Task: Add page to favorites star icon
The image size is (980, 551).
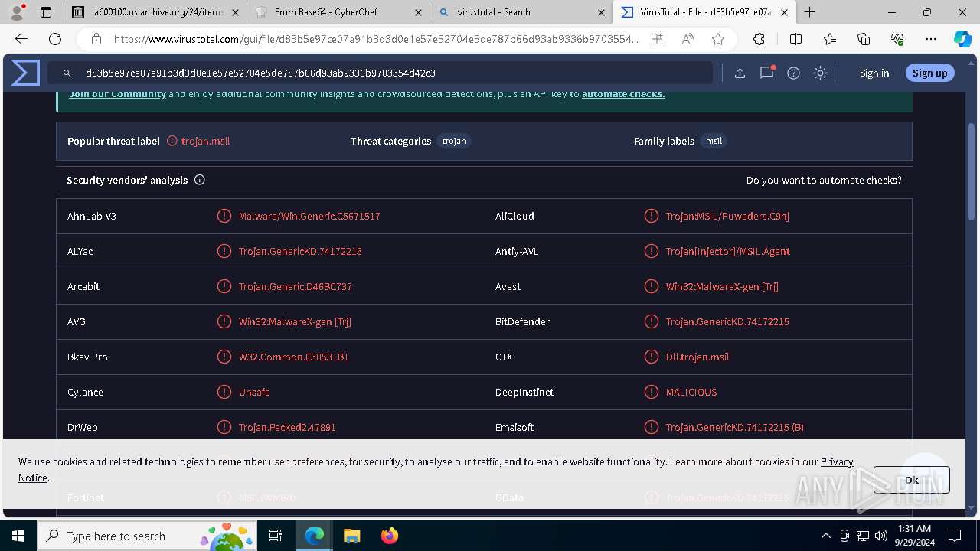Action: [718, 39]
